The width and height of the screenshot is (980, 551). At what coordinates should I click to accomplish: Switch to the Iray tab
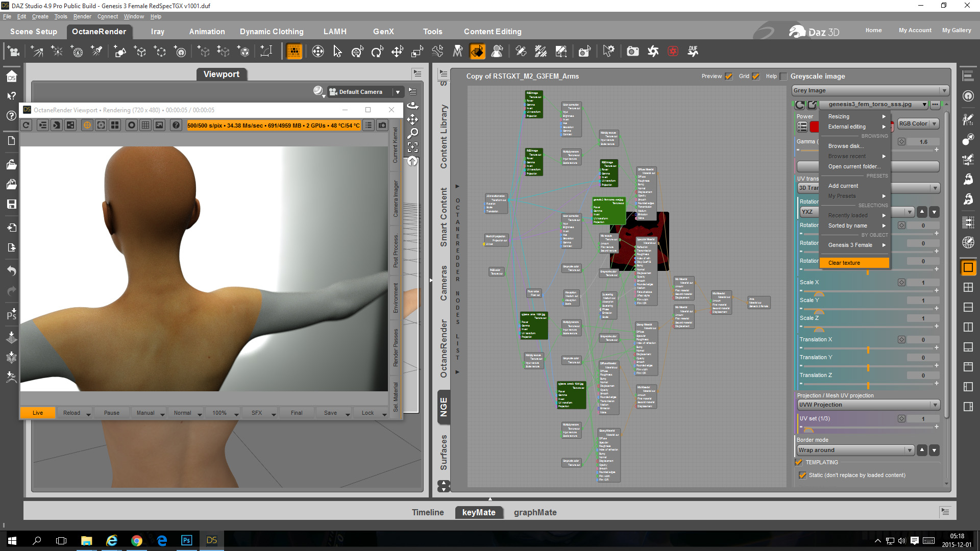click(x=157, y=32)
